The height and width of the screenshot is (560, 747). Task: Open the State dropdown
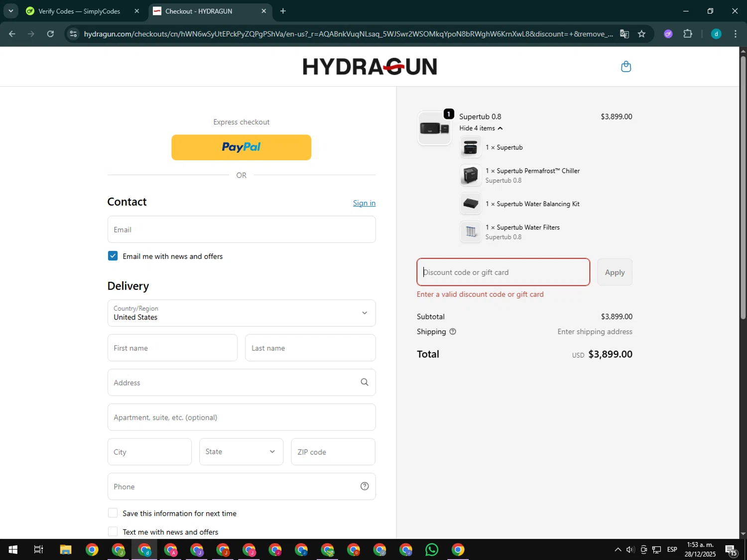tap(242, 451)
